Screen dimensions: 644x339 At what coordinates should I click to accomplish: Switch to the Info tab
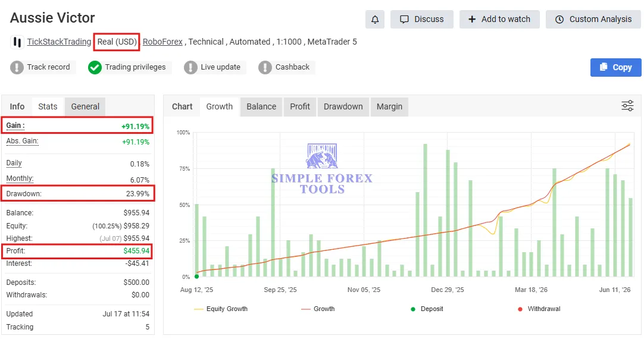pyautogui.click(x=17, y=106)
